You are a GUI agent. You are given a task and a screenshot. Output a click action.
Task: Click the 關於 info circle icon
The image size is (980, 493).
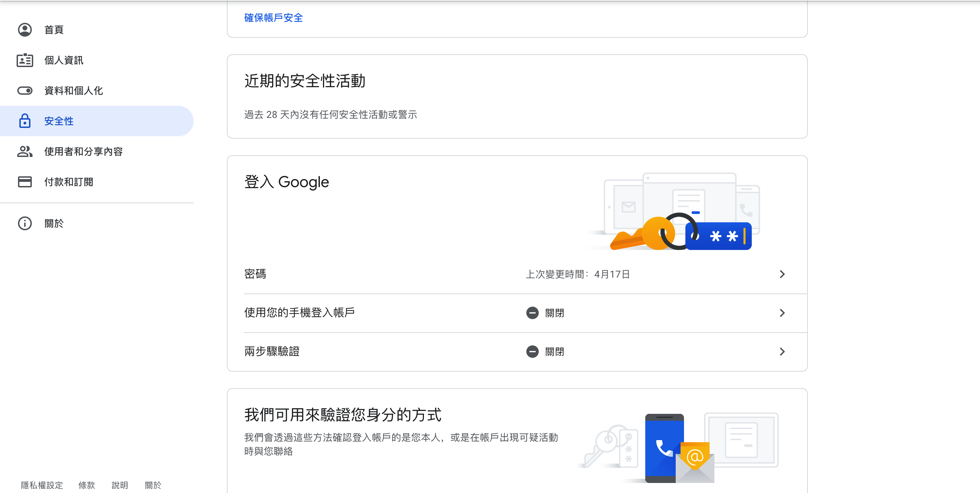click(x=25, y=223)
